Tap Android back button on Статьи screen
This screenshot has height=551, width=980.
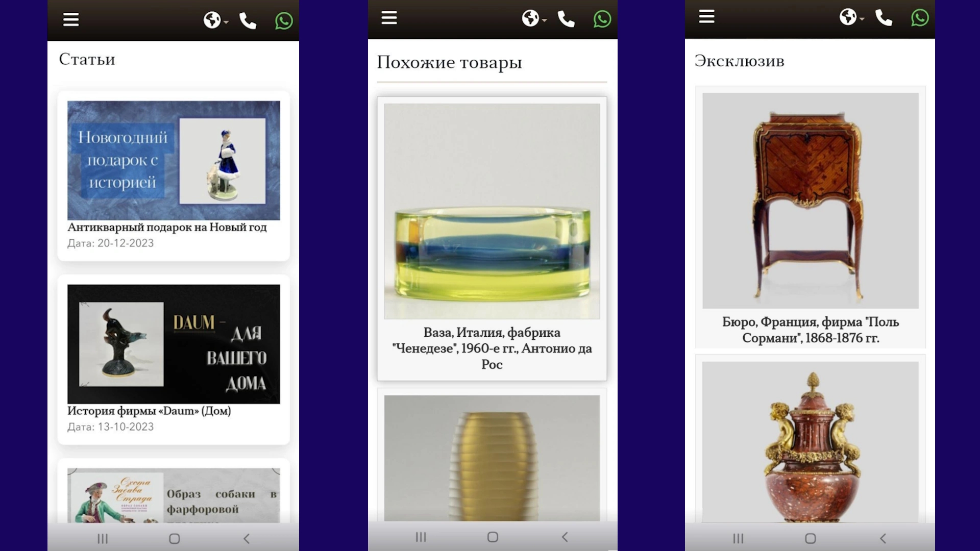pyautogui.click(x=247, y=539)
